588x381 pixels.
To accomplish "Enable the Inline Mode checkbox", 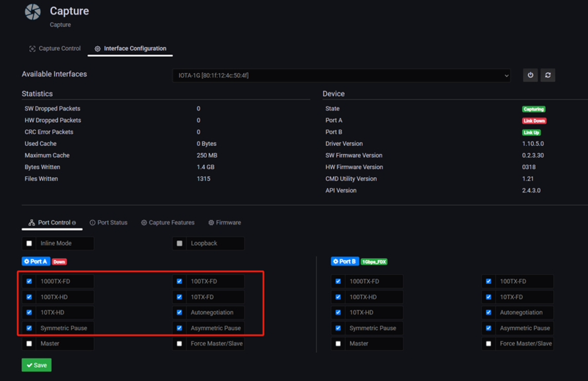I will click(x=29, y=244).
